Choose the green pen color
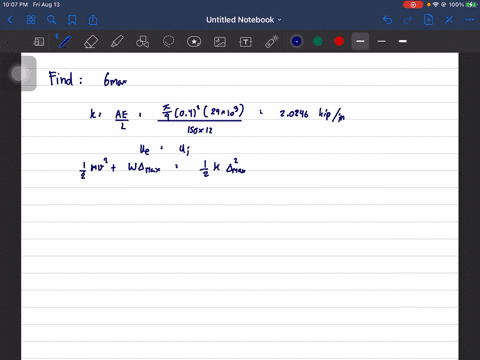 pyautogui.click(x=318, y=41)
